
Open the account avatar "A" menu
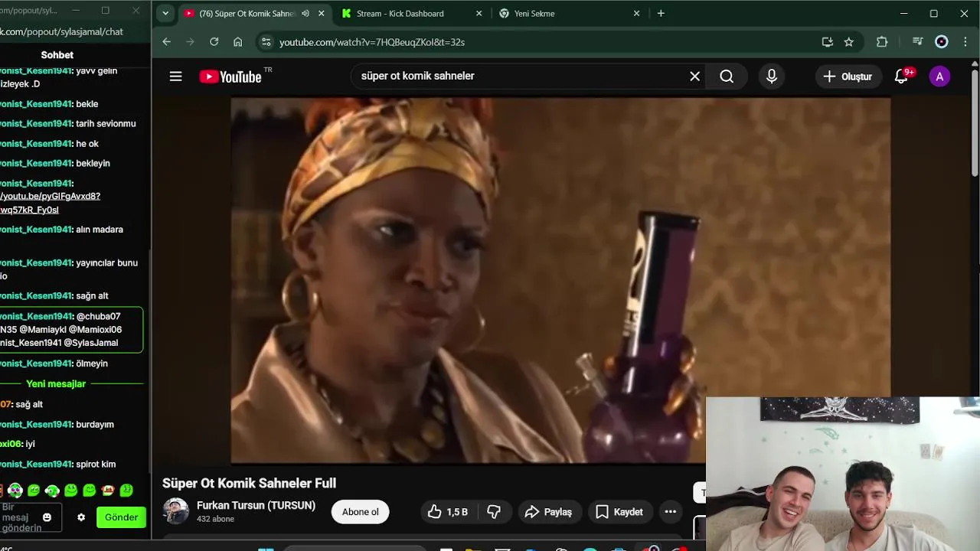tap(939, 77)
